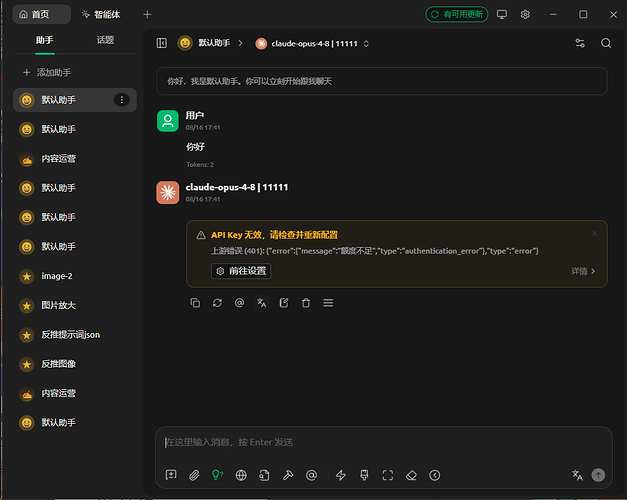Maximize the application window
Viewport: 627px width, 500px height.
tap(583, 14)
